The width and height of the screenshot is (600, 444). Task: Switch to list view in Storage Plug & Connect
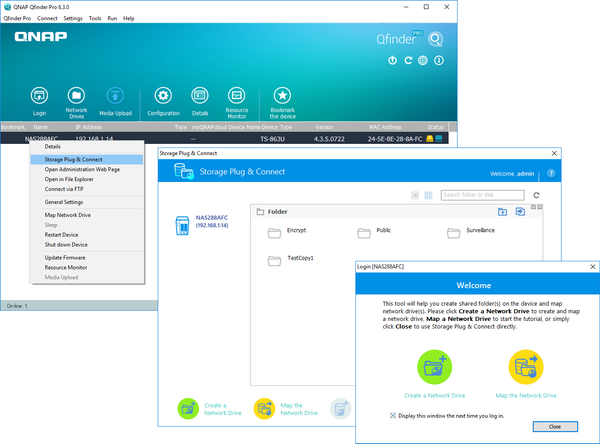[415, 196]
